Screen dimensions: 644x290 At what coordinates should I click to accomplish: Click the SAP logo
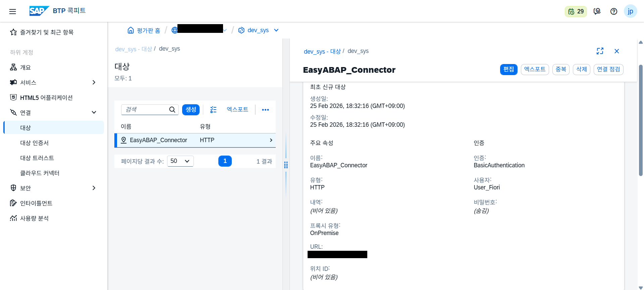tap(39, 11)
